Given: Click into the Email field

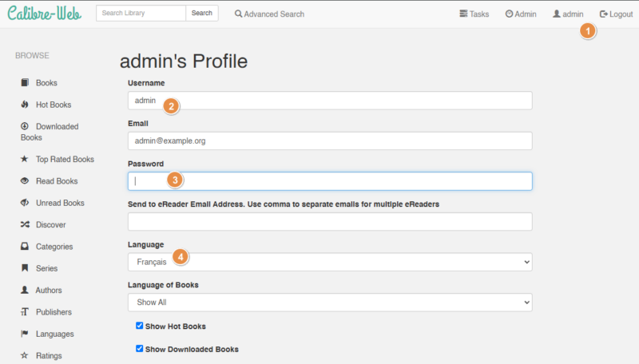Looking at the screenshot, I should (330, 140).
